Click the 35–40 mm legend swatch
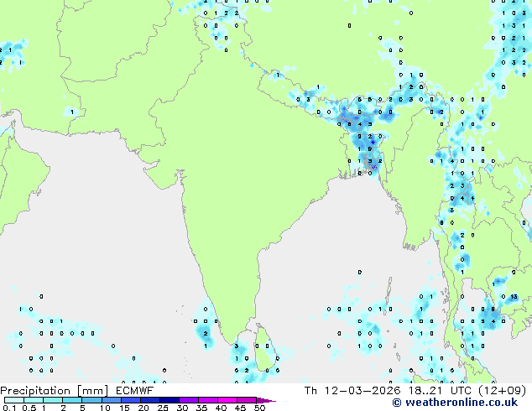Screen dimensions: 532x411 point(208,400)
